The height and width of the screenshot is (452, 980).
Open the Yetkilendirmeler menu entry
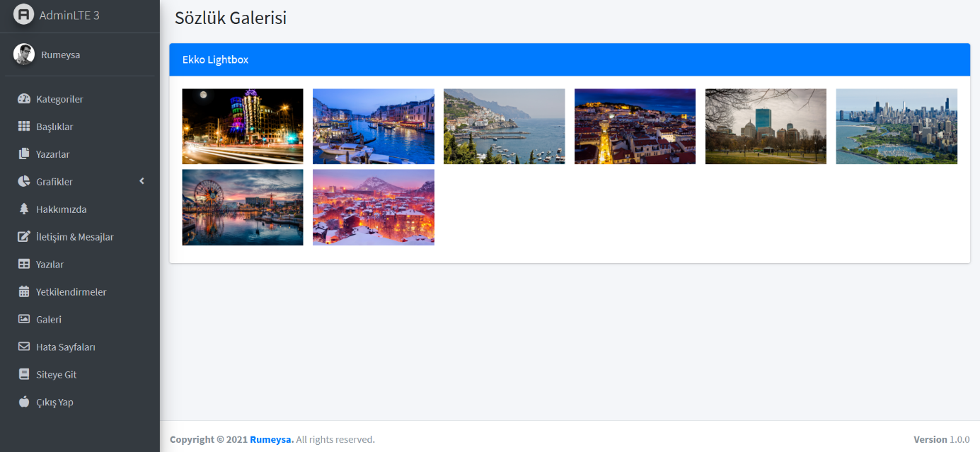click(71, 291)
